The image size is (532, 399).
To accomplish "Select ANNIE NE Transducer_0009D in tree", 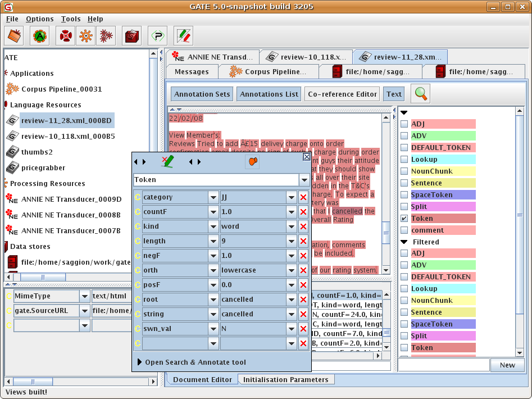I will [x=71, y=199].
